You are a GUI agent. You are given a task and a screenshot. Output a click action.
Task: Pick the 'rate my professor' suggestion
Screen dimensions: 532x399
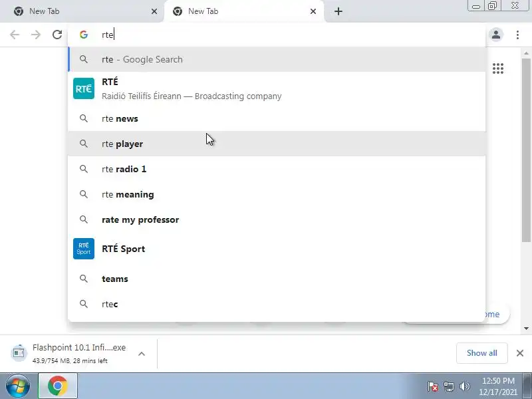[277, 219]
